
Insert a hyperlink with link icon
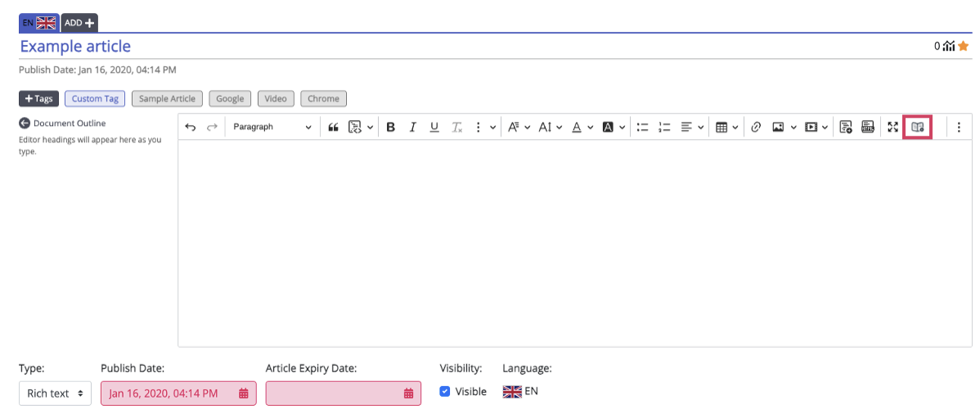click(756, 128)
